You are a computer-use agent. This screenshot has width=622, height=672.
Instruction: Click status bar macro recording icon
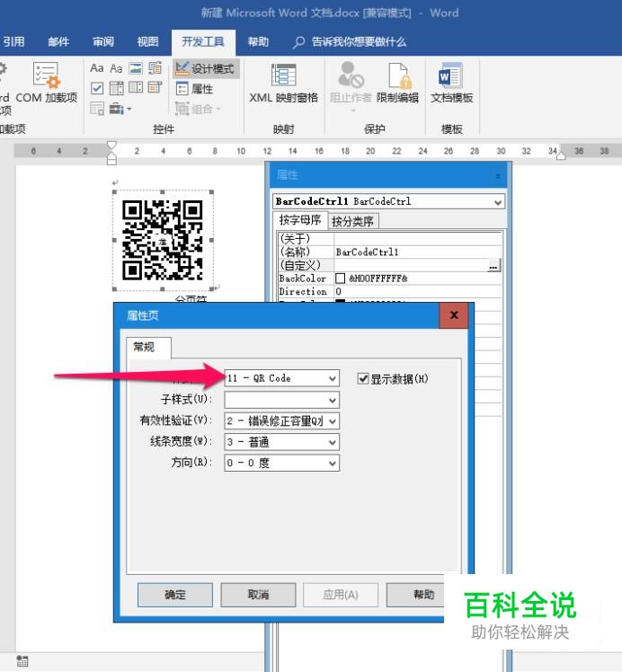click(x=22, y=661)
